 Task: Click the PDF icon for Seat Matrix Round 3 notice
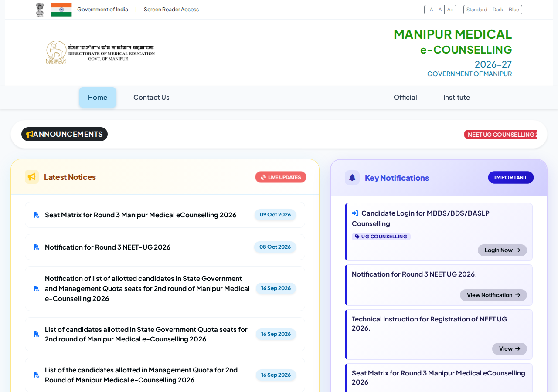pos(37,215)
